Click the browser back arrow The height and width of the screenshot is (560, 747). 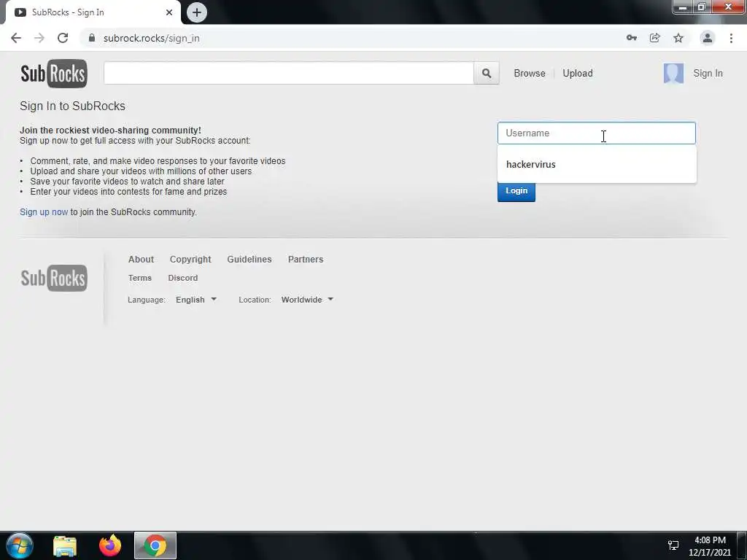click(x=16, y=38)
